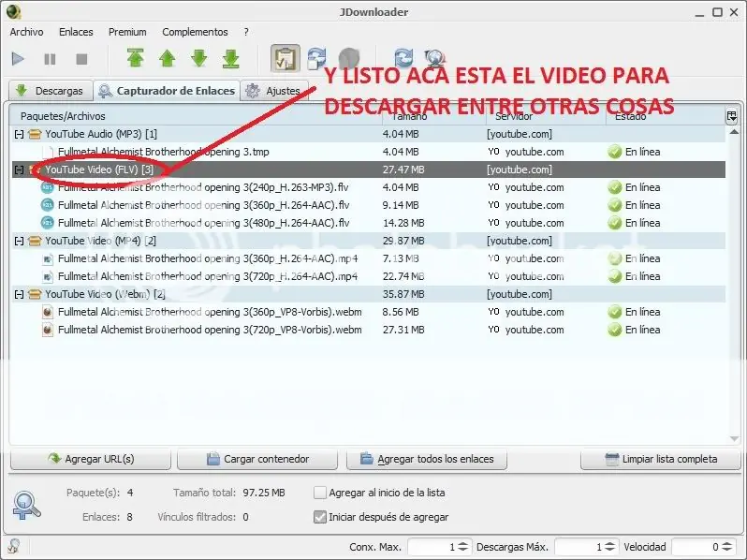
Task: Click size 27.47 MB of the FLV package
Action: tap(403, 169)
